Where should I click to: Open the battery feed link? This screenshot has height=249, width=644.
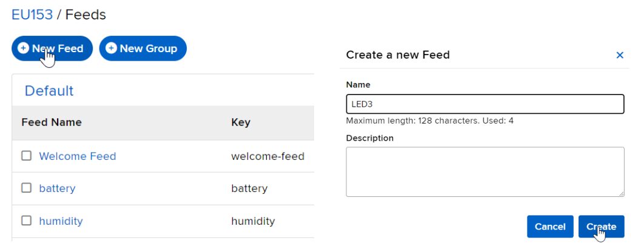tap(57, 188)
